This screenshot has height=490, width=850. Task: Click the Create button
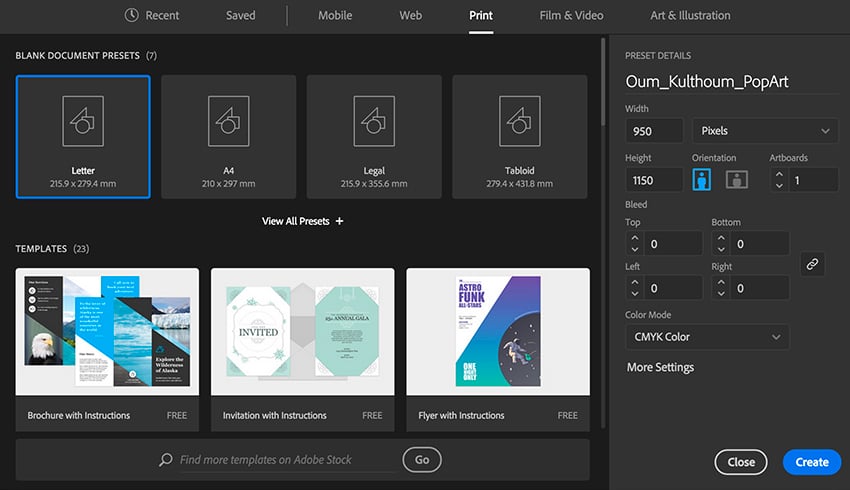tap(812, 462)
